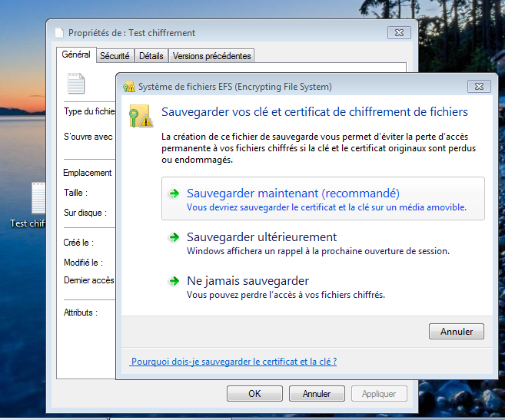
Task: Close the Propriétés de Test chiffrement window
Action: (x=397, y=32)
